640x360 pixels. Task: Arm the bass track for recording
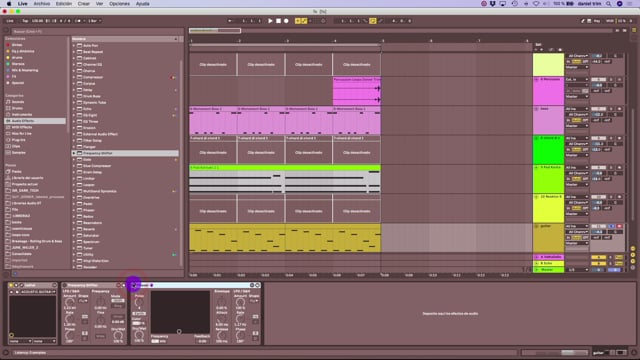[619, 109]
